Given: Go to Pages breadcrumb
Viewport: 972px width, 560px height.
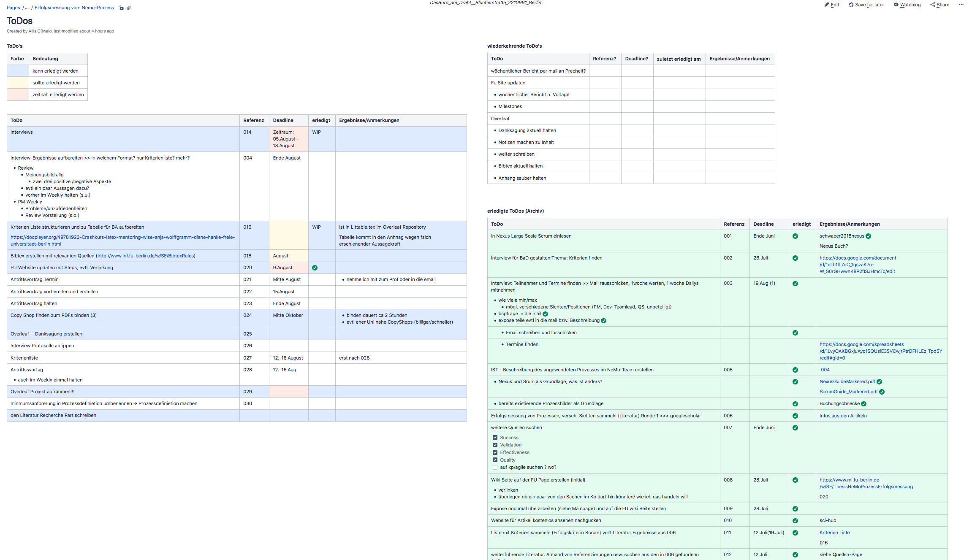Looking at the screenshot, I should [13, 8].
